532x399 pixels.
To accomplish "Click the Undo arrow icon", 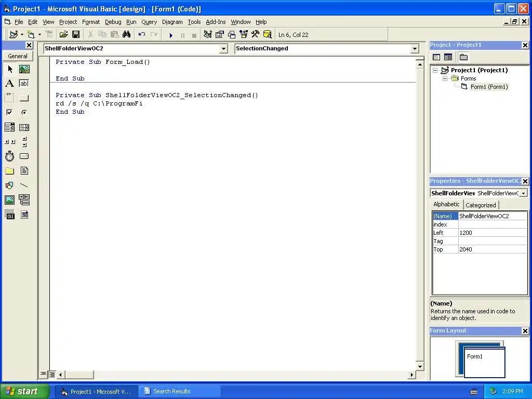I will coord(142,35).
